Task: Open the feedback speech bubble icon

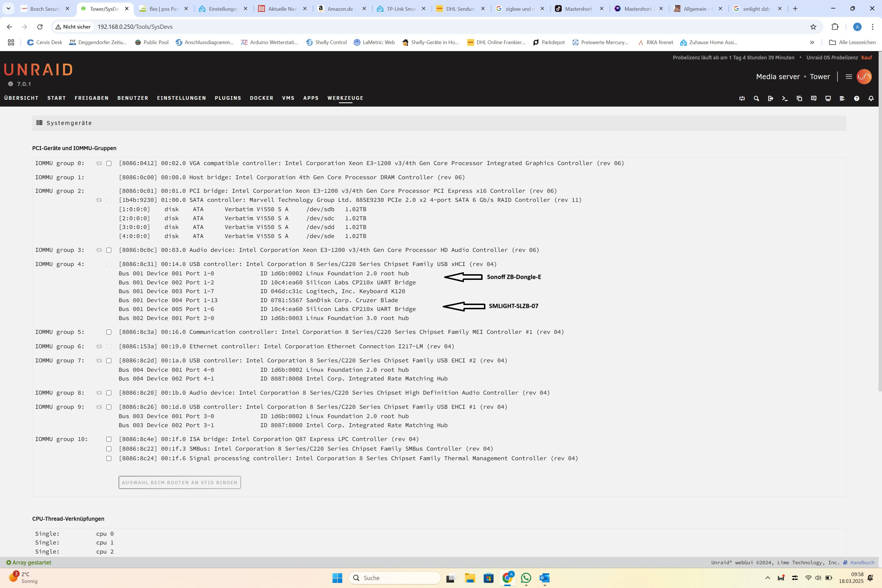Action: [x=814, y=98]
